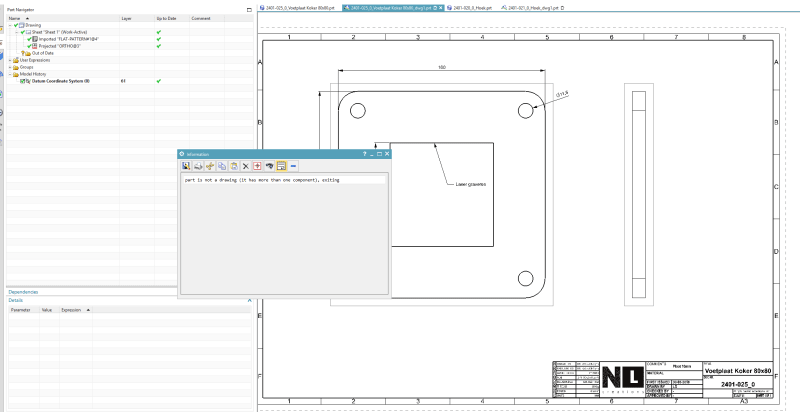Click the highlighted window-layout icon in Information toolbar
Screen dimensions: 800x412
tap(281, 166)
